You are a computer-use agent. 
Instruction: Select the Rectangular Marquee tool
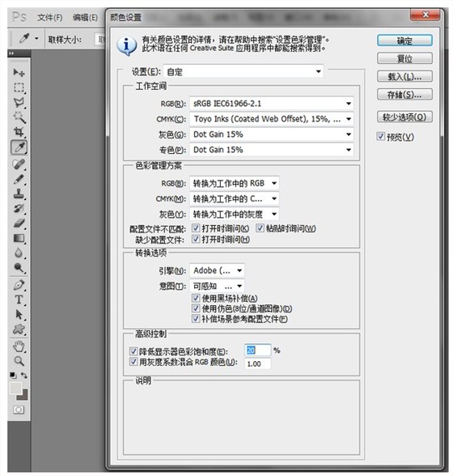[x=19, y=87]
